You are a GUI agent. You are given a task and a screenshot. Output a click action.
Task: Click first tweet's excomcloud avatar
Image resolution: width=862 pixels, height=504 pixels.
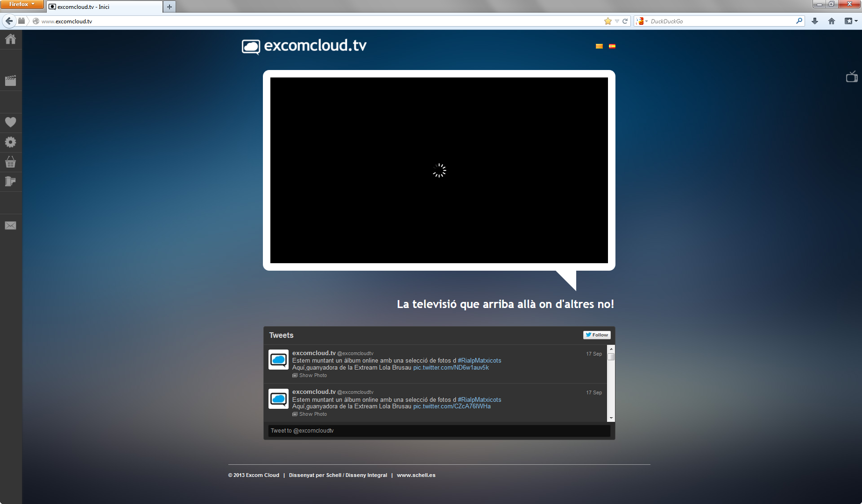(x=278, y=360)
